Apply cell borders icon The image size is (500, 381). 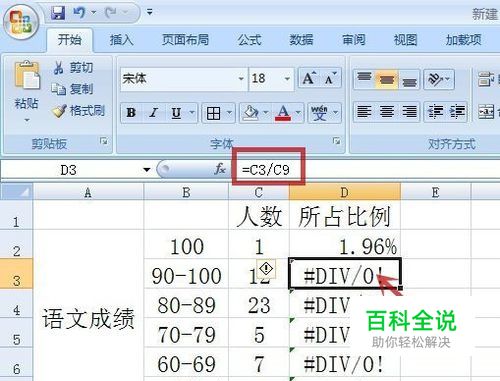tap(214, 113)
